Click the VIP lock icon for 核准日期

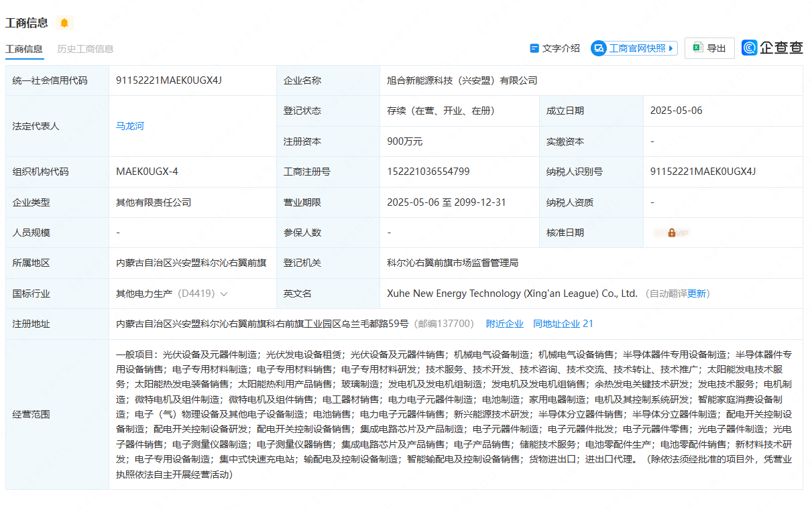[672, 233]
